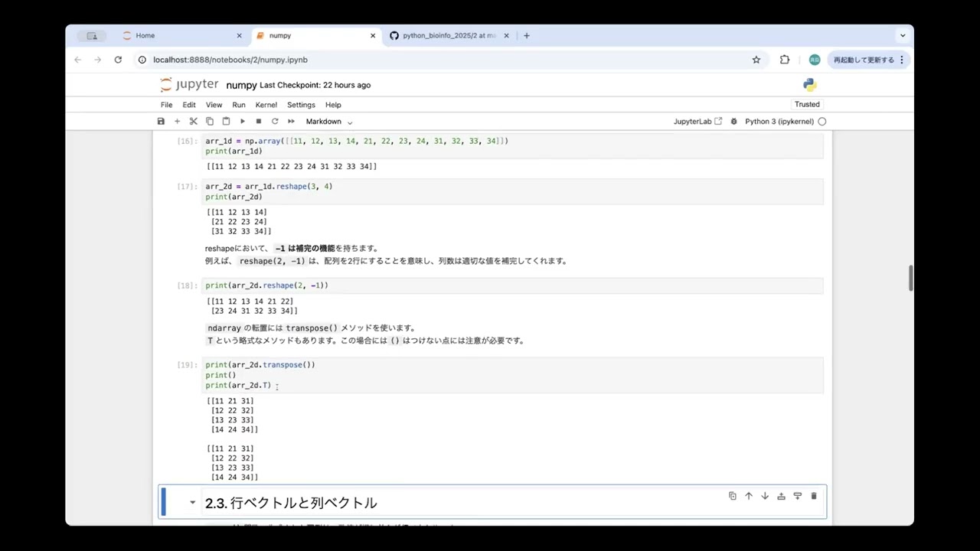980x551 pixels.
Task: Open the Kernel menu
Action: tap(266, 105)
